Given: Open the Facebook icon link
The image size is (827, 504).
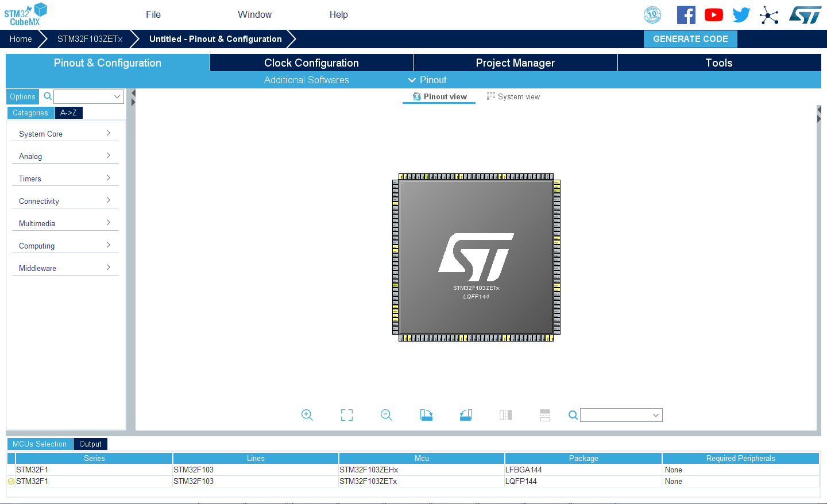Looking at the screenshot, I should (x=686, y=15).
